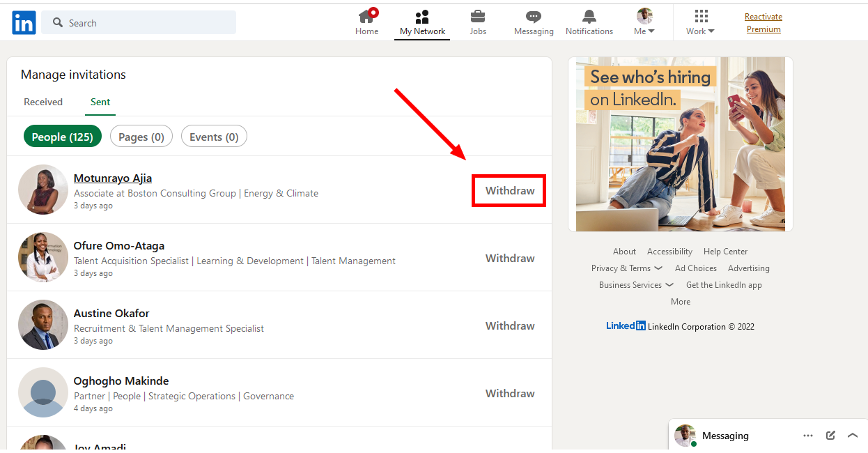868x453 pixels.
Task: Open the messaging panel three-dot options
Action: (x=808, y=436)
